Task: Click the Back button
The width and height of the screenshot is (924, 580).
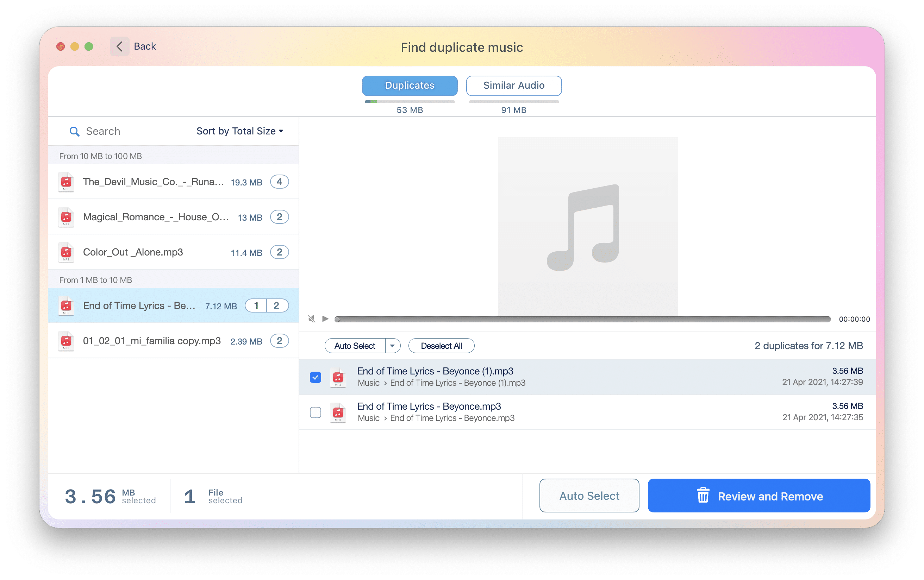Action: 133,46
